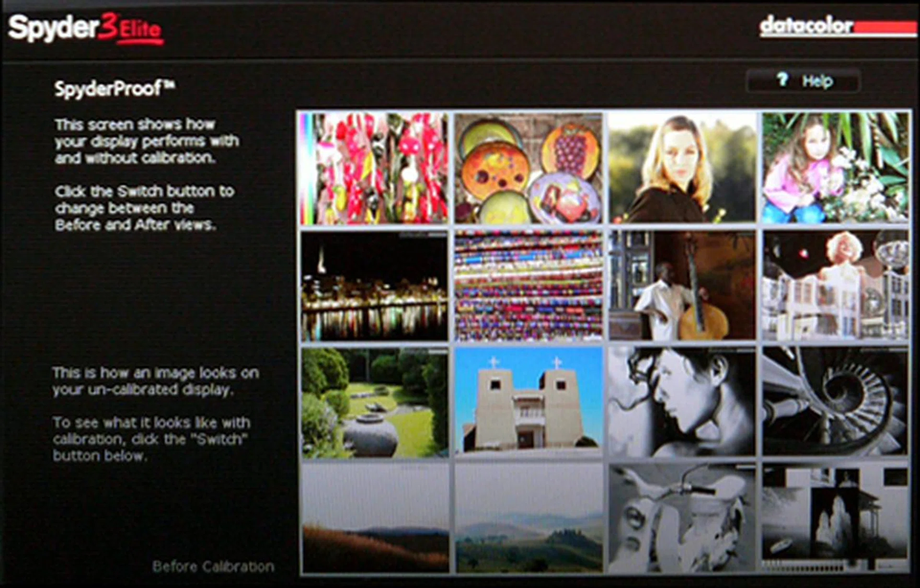
Task: Click the Spyder3Elite logo
Action: click(x=86, y=29)
